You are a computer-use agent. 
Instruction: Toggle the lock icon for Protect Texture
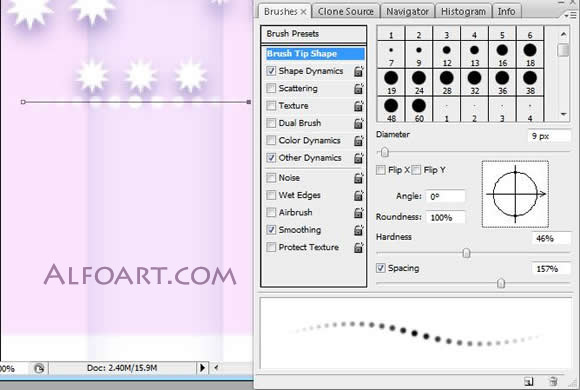358,247
